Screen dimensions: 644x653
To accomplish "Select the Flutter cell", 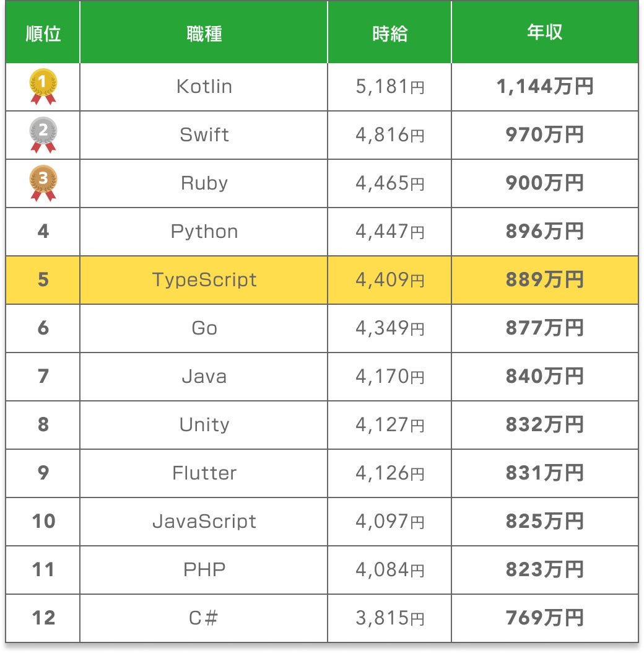I will pos(204,473).
